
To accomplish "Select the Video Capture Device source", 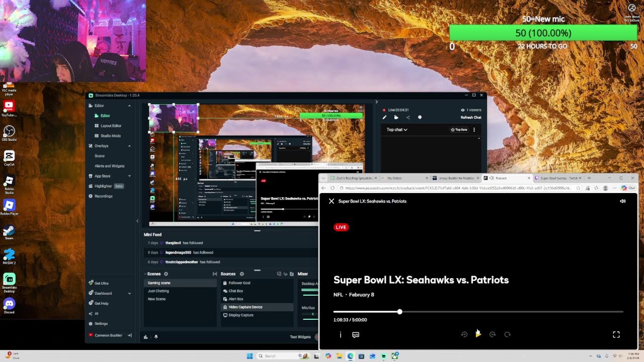I will pyautogui.click(x=257, y=307).
